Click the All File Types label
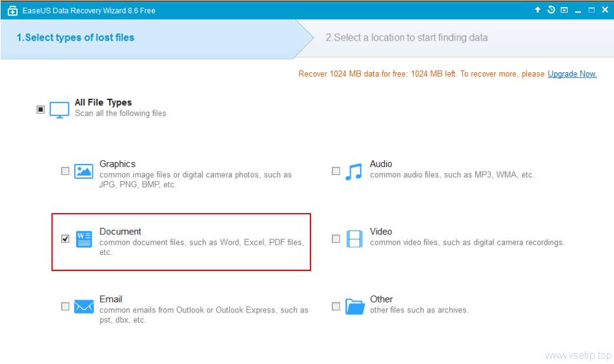 pos(103,103)
